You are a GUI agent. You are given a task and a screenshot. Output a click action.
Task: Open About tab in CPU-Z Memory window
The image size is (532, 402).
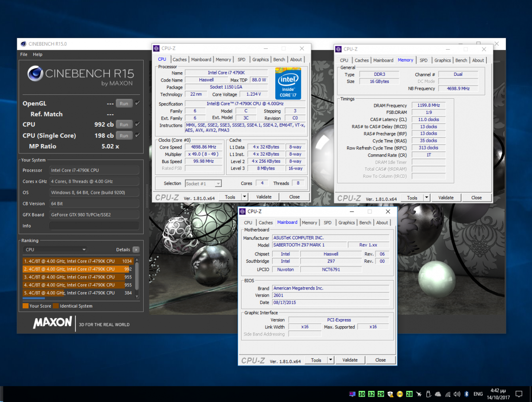tap(478, 60)
